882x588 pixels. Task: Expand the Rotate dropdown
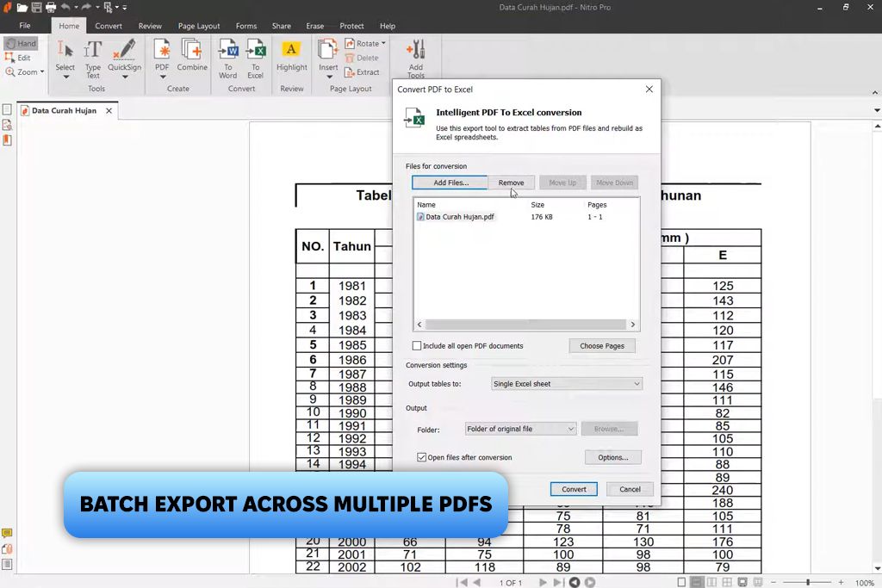[383, 43]
